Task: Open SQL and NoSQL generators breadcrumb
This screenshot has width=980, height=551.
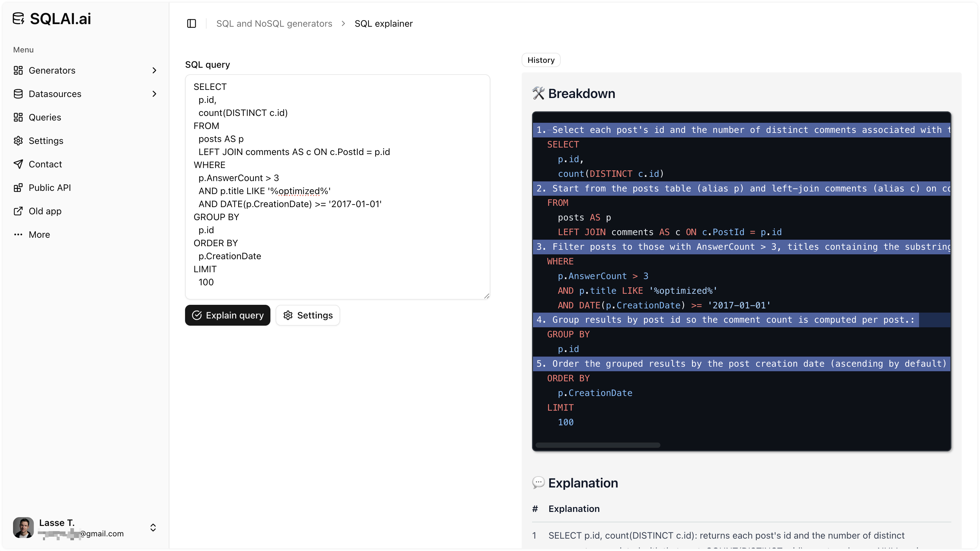Action: [x=274, y=23]
